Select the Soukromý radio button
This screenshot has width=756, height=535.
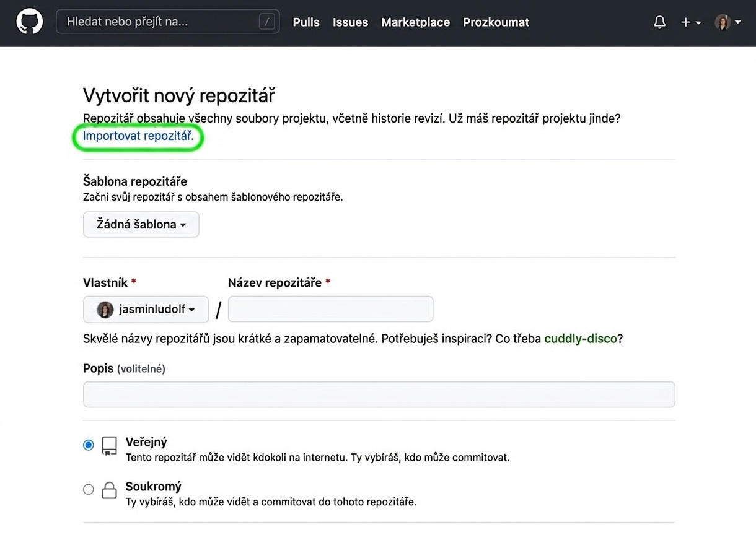tap(89, 489)
